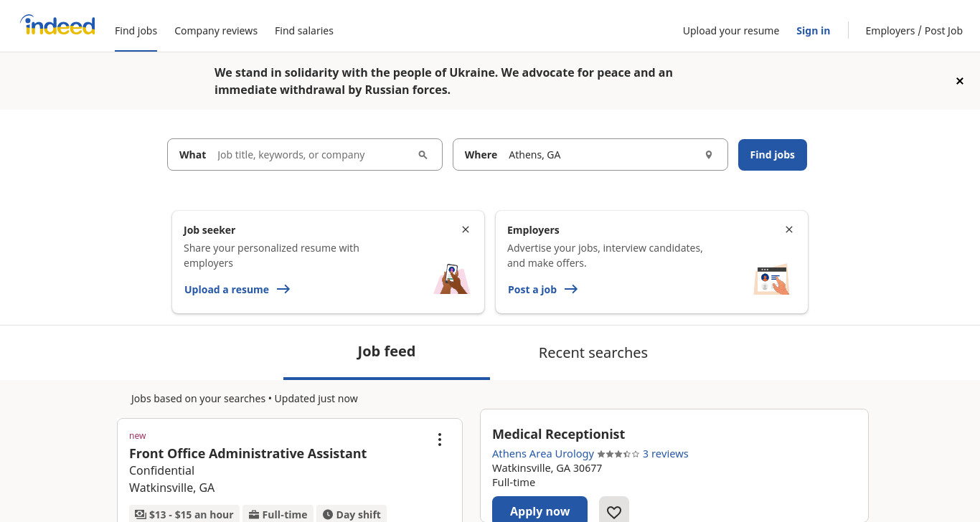Click the magnifier icon in What field

pos(423,155)
